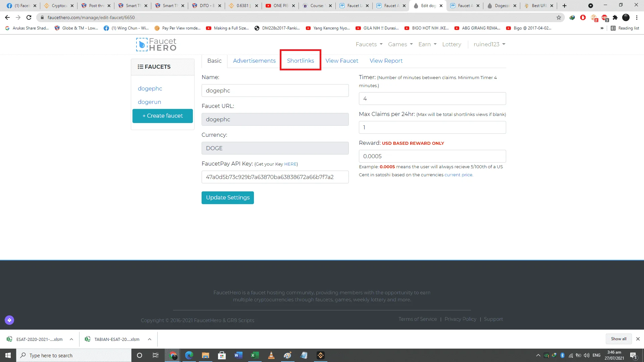Open Chrome extensions puzzle icon
644x362 pixels.
click(615, 17)
